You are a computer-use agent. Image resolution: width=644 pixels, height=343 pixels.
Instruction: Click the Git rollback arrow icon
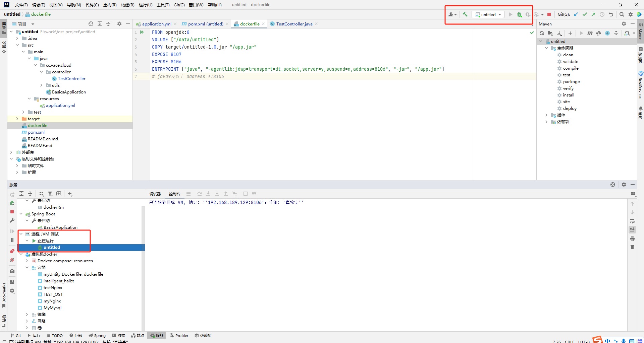611,14
